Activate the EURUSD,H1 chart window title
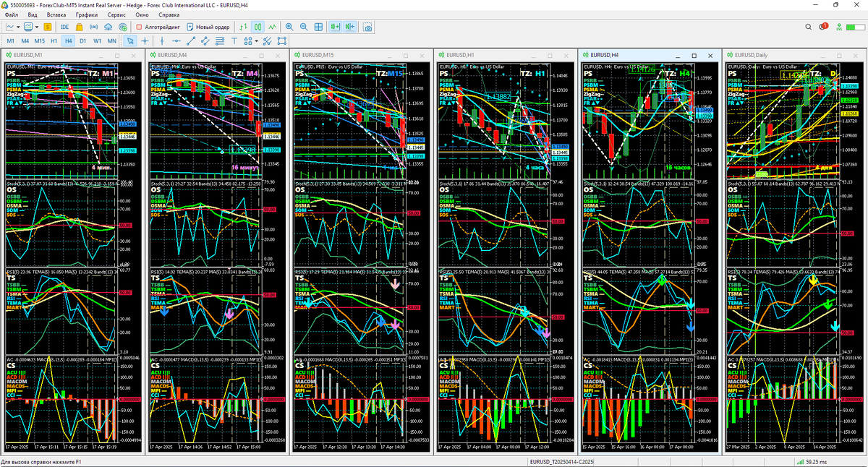The image size is (868, 467). 461,55
